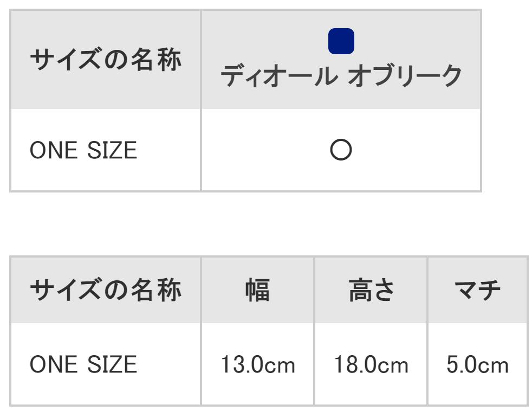Click the word オブリーク in the header

[x=404, y=78]
